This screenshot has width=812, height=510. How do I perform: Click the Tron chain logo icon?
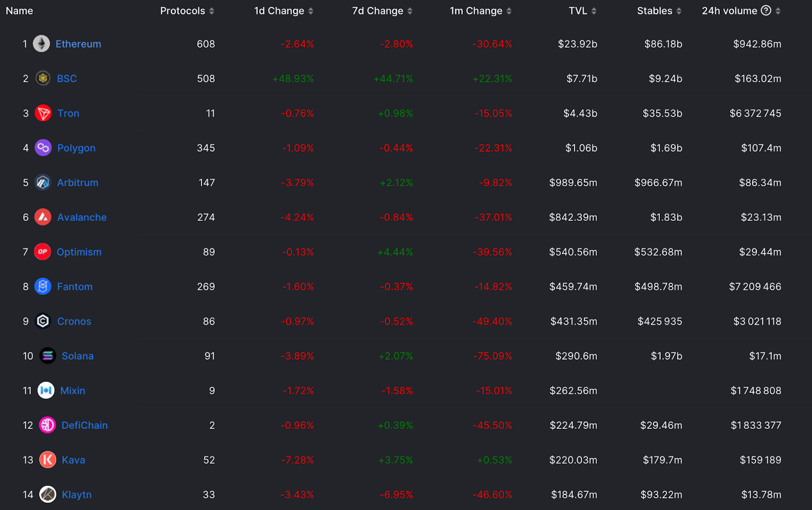click(43, 113)
